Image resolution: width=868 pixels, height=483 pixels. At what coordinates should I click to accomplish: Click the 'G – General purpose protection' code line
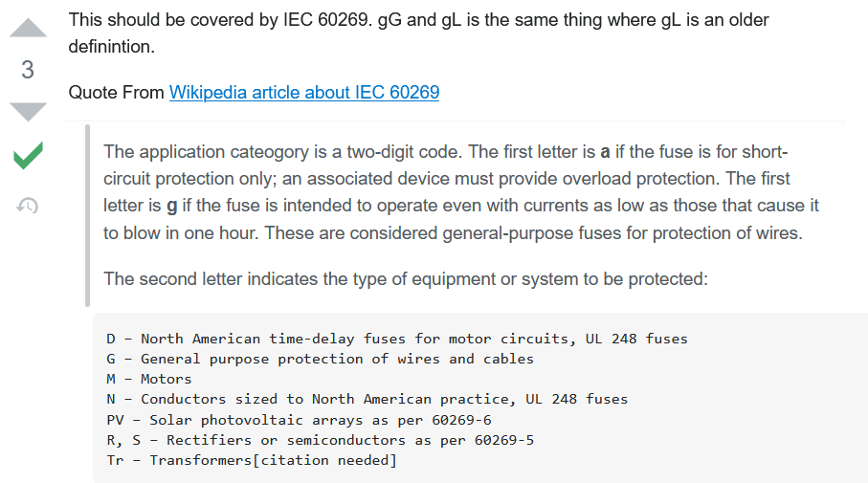tap(320, 359)
